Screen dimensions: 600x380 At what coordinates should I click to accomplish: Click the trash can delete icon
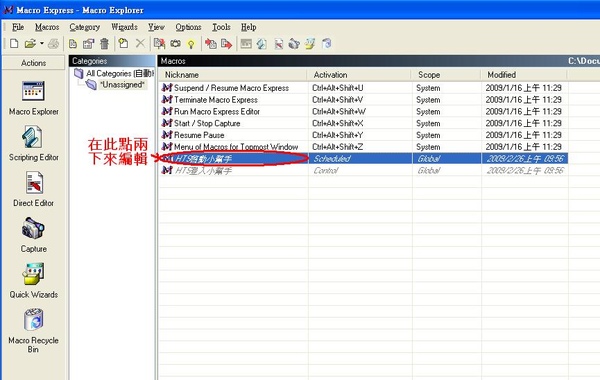pyautogui.click(x=104, y=44)
